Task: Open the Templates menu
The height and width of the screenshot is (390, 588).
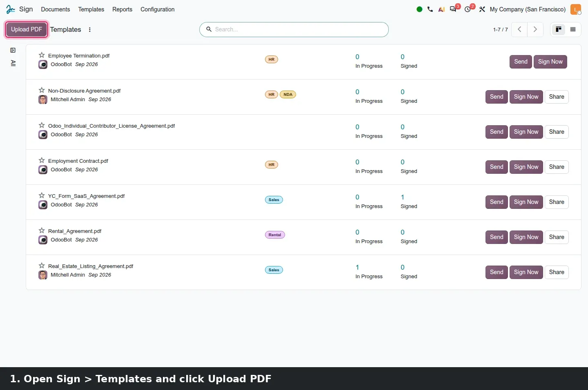Action: (91, 9)
